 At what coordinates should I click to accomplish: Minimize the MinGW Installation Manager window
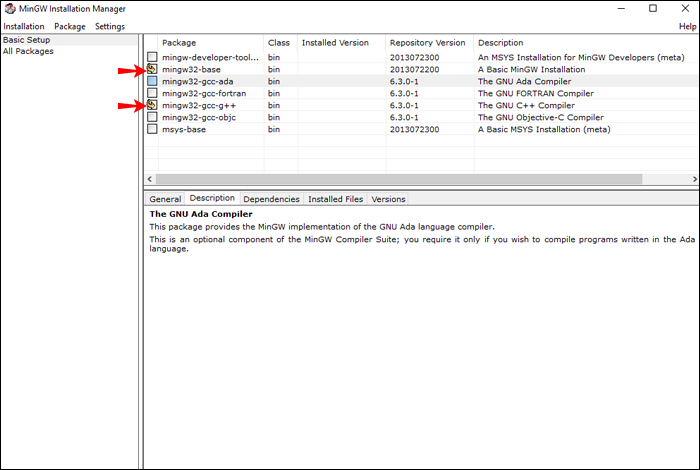tap(621, 8)
